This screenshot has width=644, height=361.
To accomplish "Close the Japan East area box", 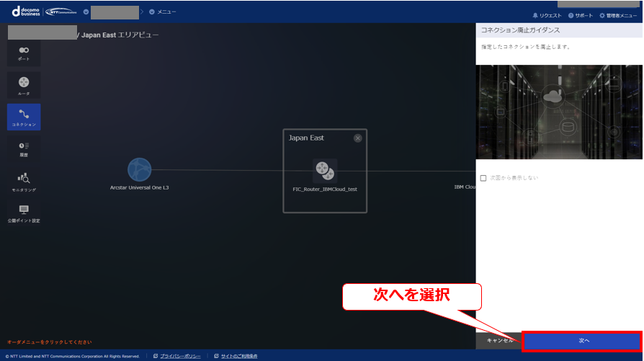I will 358,138.
